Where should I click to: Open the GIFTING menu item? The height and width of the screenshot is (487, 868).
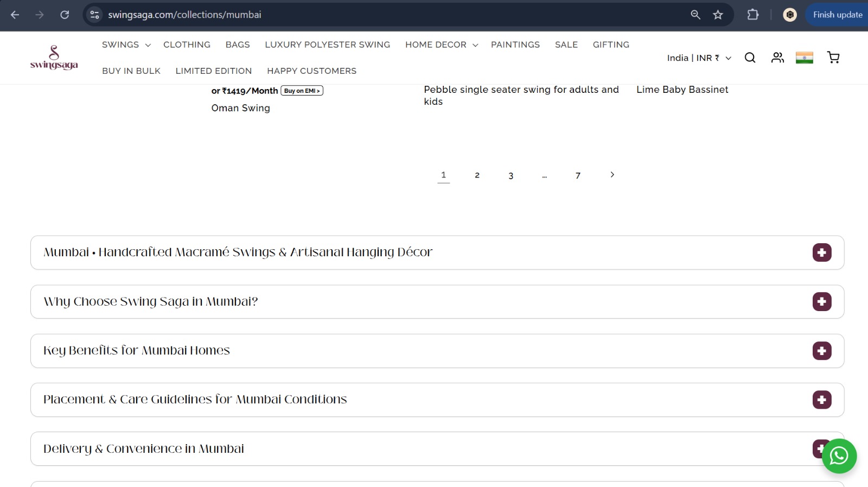(x=611, y=45)
